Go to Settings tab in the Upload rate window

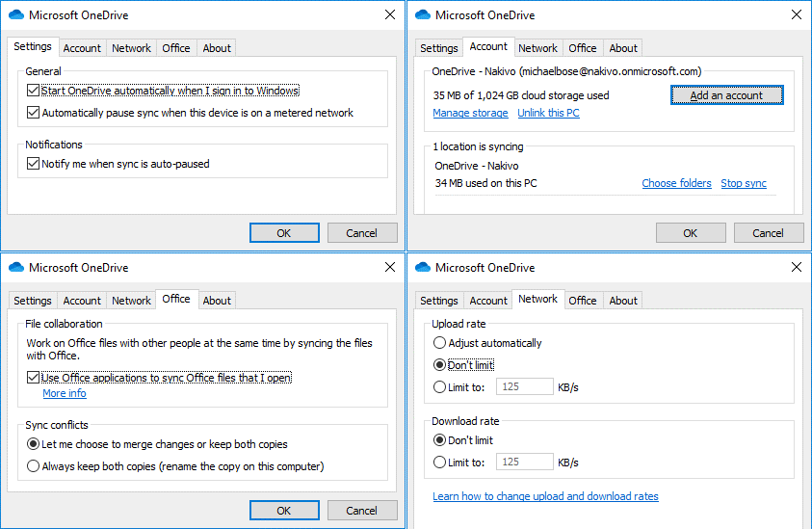coord(439,301)
